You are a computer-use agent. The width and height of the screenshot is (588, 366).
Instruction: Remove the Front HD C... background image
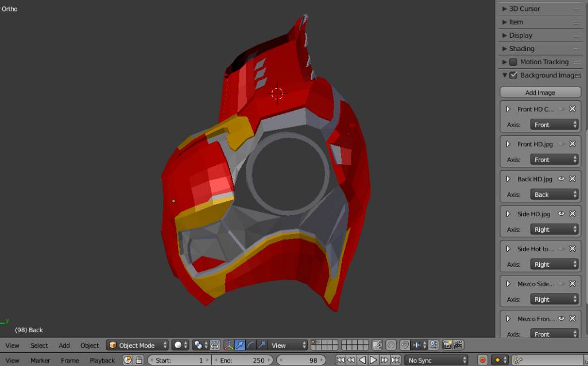click(572, 109)
